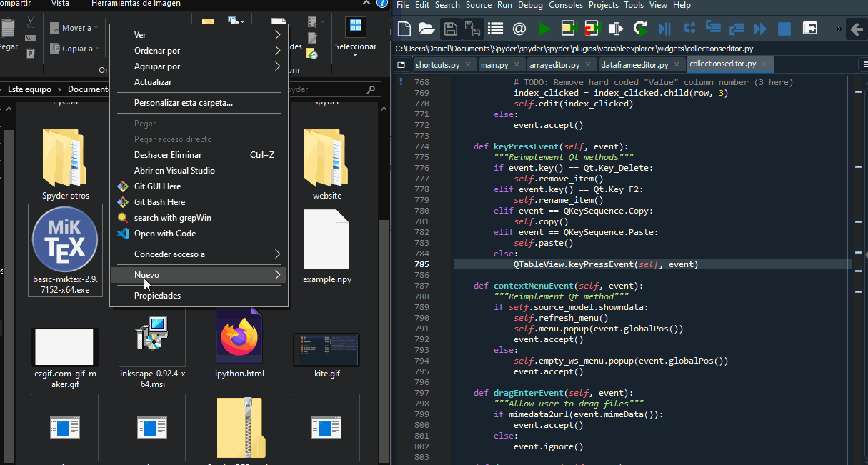Expand hidden toolbar items chevron
The width and height of the screenshot is (868, 465).
[839, 29]
